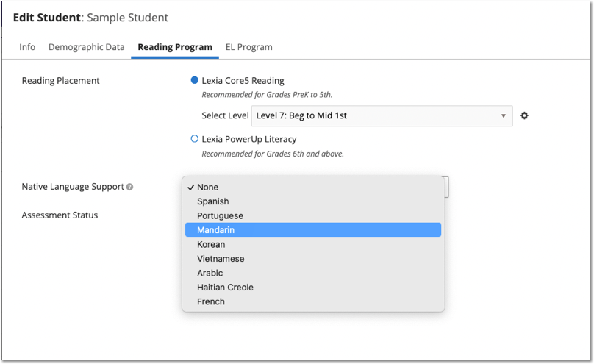Select French from the language dropdown
Viewport: 594px width, 364px height.
[211, 301]
